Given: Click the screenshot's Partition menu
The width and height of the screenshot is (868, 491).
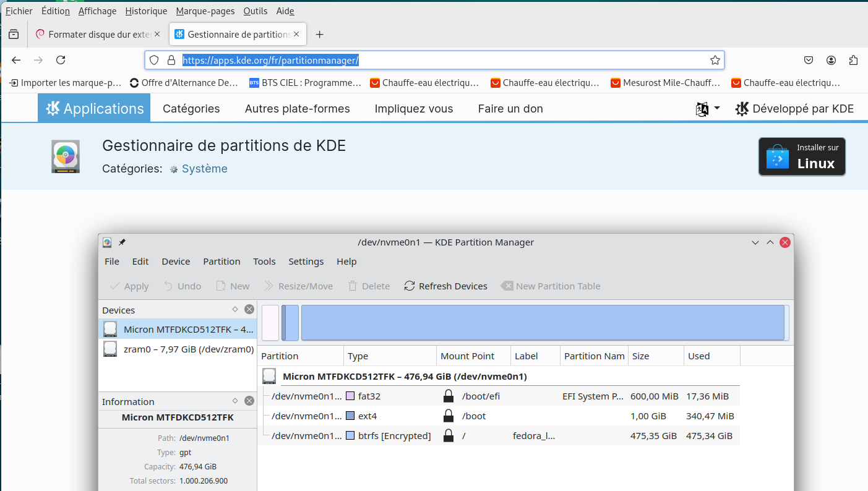Looking at the screenshot, I should 221,262.
